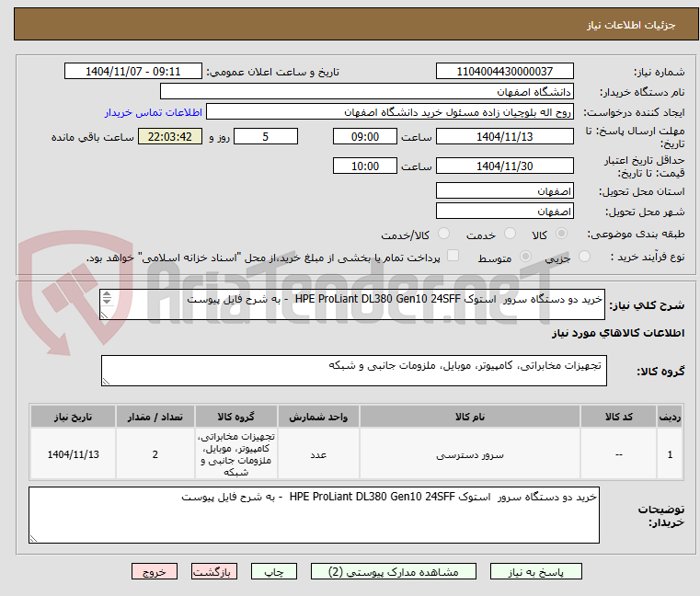Click the عدد unit cell
700x596 pixels.
(x=318, y=454)
